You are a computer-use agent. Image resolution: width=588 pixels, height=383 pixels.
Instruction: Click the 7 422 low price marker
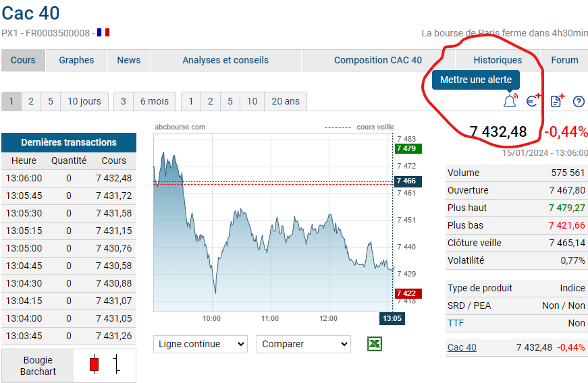click(x=408, y=293)
